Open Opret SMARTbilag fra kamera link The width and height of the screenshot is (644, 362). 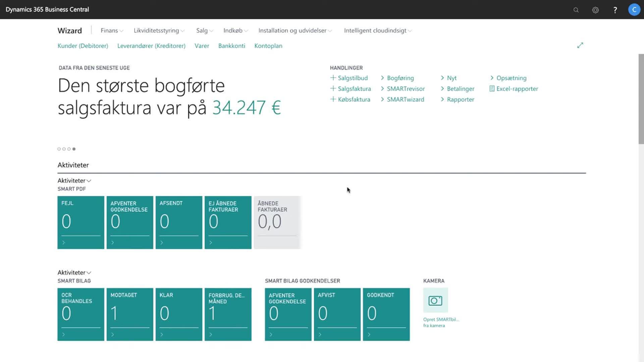tap(441, 322)
